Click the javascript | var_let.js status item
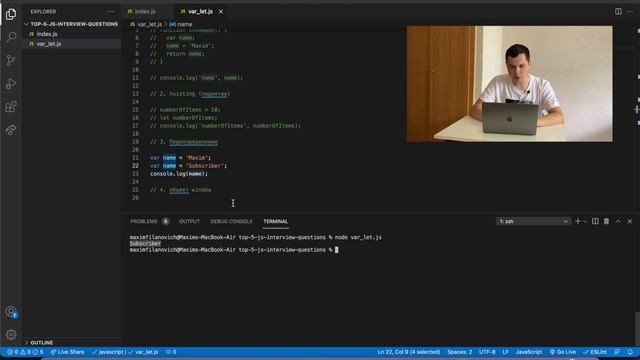 tap(125, 352)
